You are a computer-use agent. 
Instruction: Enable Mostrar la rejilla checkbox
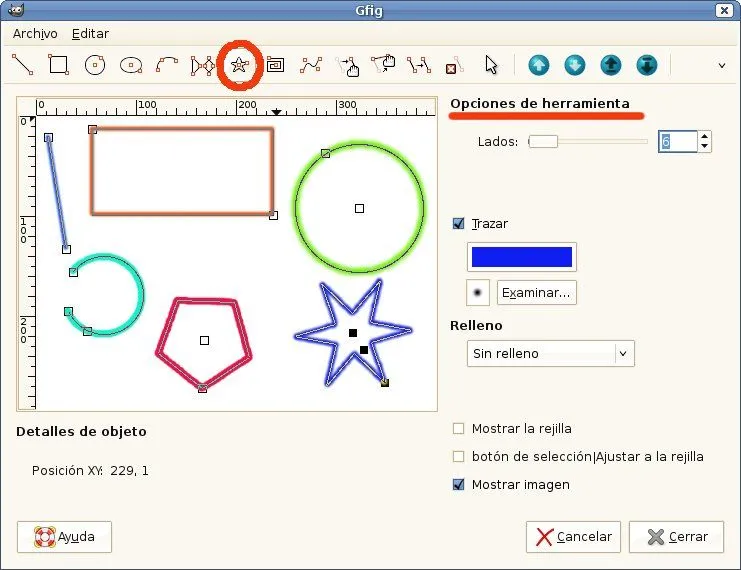458,429
